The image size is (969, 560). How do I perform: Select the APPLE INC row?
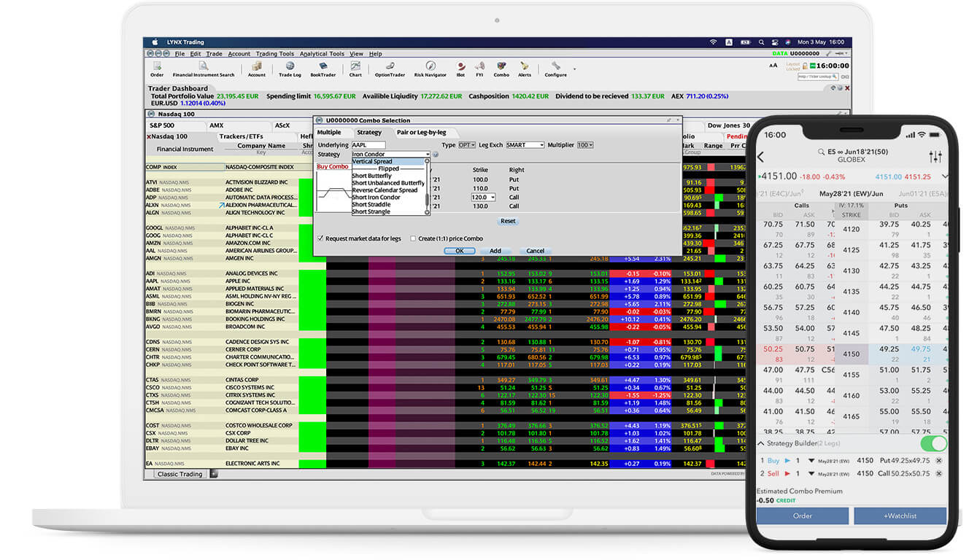[x=445, y=281]
